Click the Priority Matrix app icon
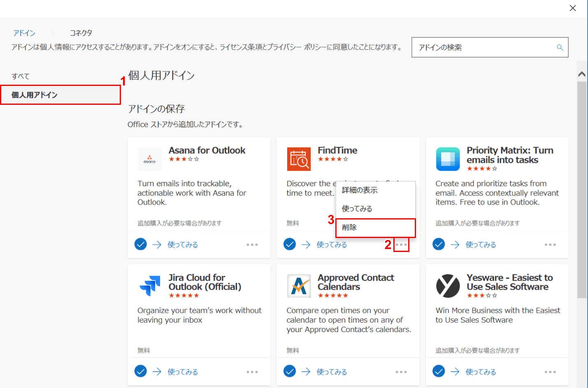 click(x=448, y=159)
